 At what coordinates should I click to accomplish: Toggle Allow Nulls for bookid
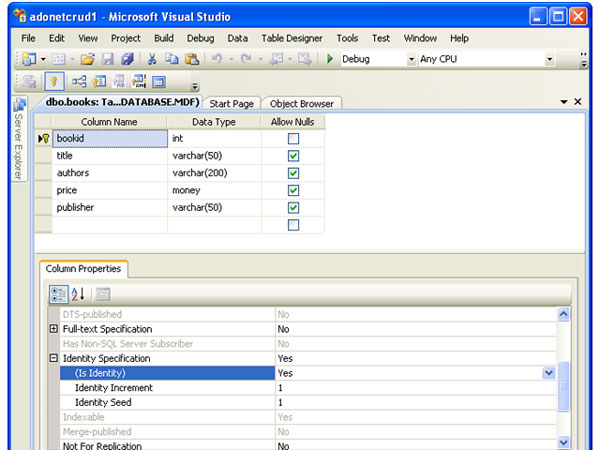pyautogui.click(x=293, y=139)
